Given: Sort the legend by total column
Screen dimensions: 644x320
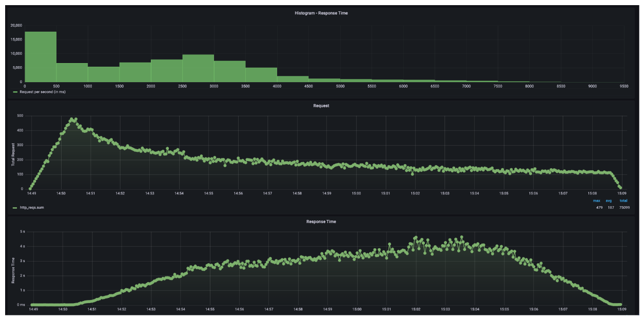Looking at the screenshot, I should (x=625, y=201).
